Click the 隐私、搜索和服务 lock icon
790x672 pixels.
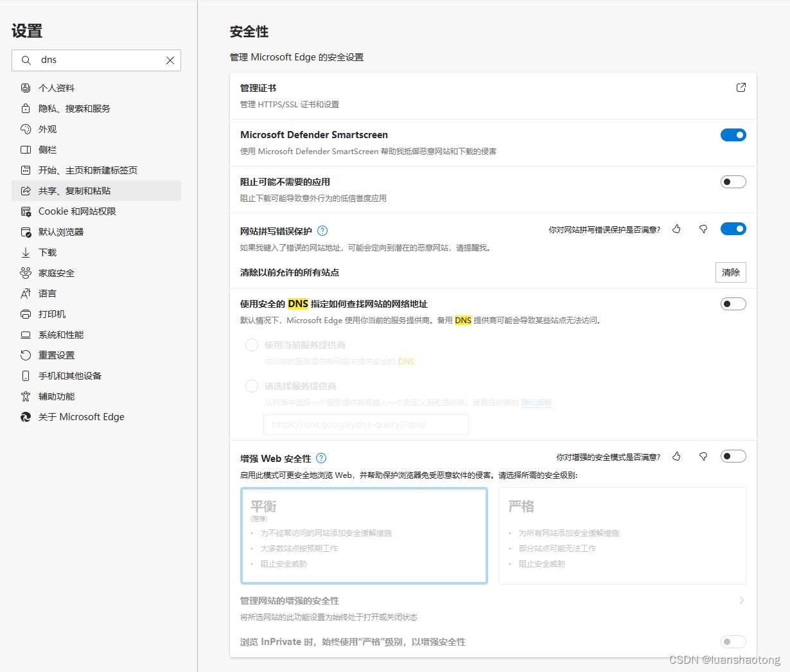(x=26, y=109)
